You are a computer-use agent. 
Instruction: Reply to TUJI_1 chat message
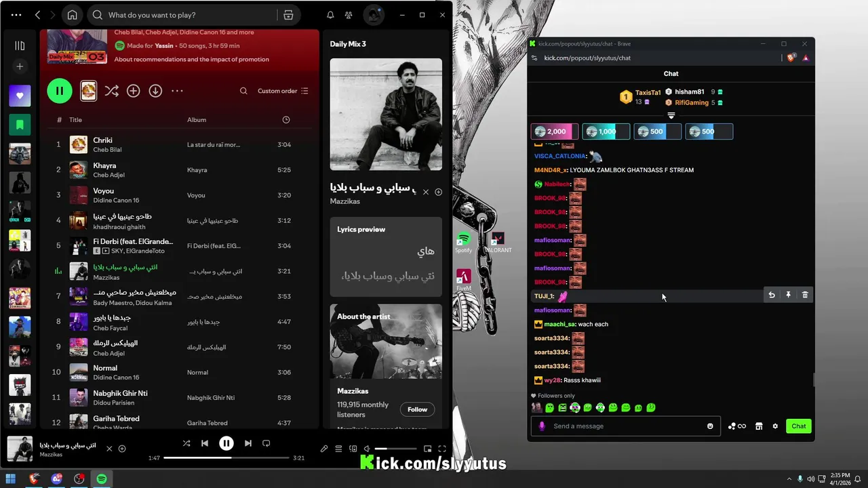772,295
